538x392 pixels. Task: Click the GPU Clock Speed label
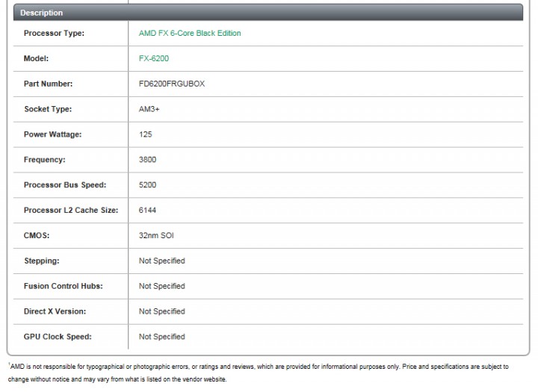(58, 337)
